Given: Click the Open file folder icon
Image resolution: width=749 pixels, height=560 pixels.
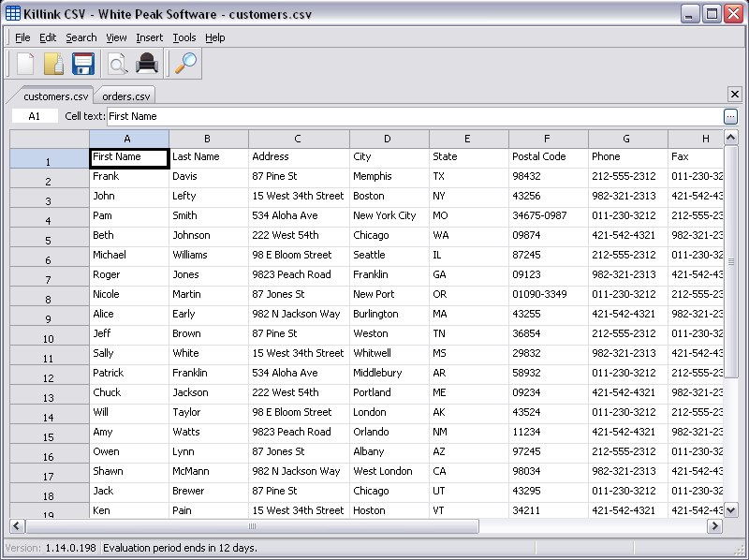Looking at the screenshot, I should pos(54,64).
